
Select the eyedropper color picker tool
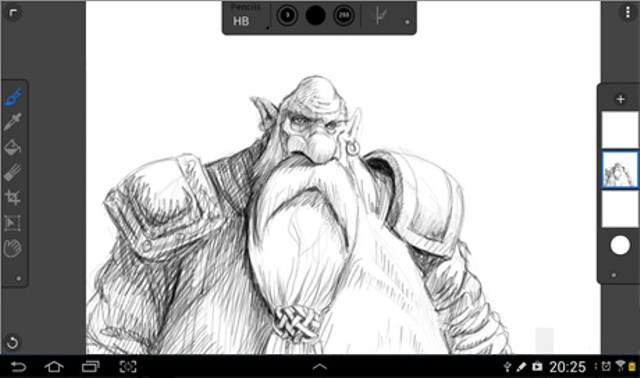[x=13, y=122]
